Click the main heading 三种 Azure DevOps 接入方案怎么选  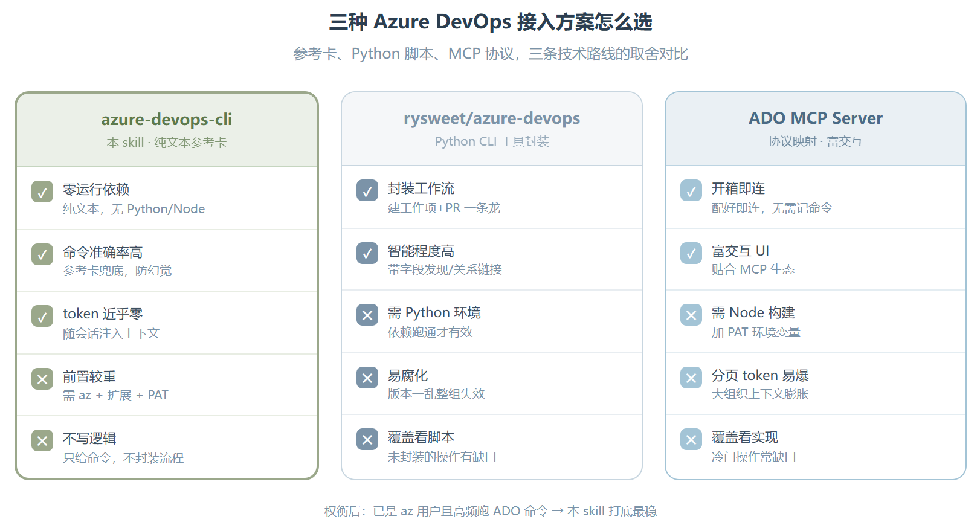[490, 22]
